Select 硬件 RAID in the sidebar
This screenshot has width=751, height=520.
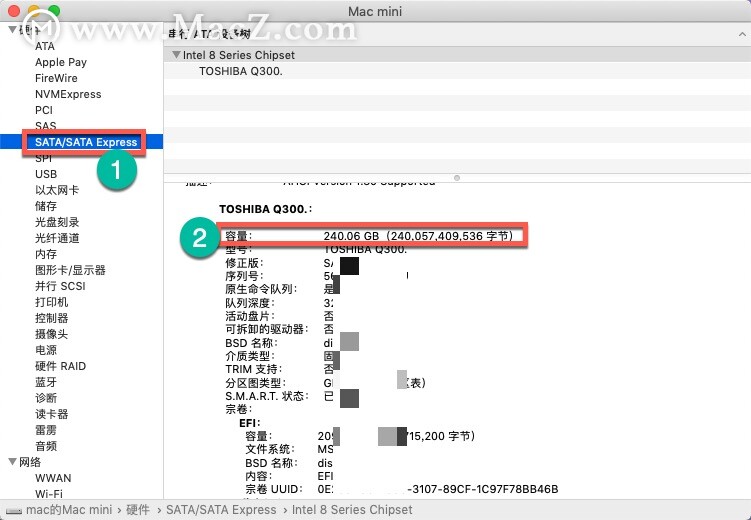pos(60,366)
